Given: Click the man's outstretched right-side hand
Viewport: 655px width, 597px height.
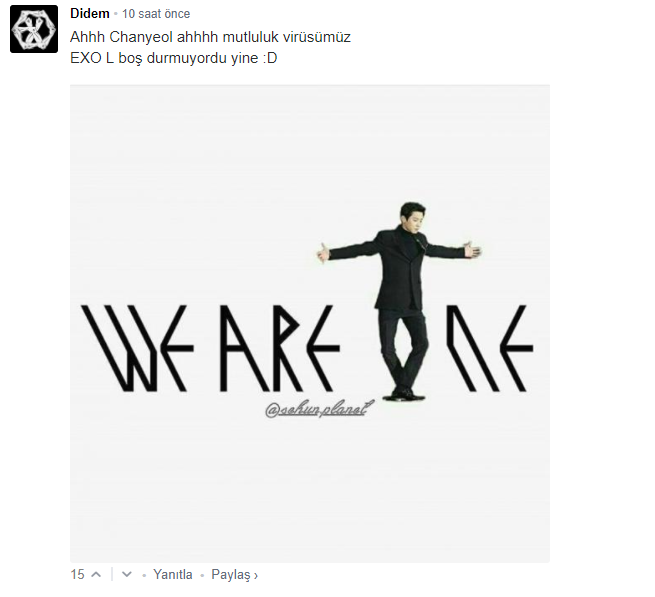Looking at the screenshot, I should [473, 250].
